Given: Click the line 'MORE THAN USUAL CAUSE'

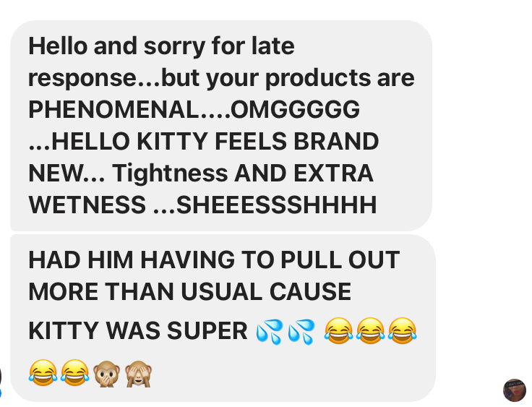Looking at the screenshot, I should 189,291.
